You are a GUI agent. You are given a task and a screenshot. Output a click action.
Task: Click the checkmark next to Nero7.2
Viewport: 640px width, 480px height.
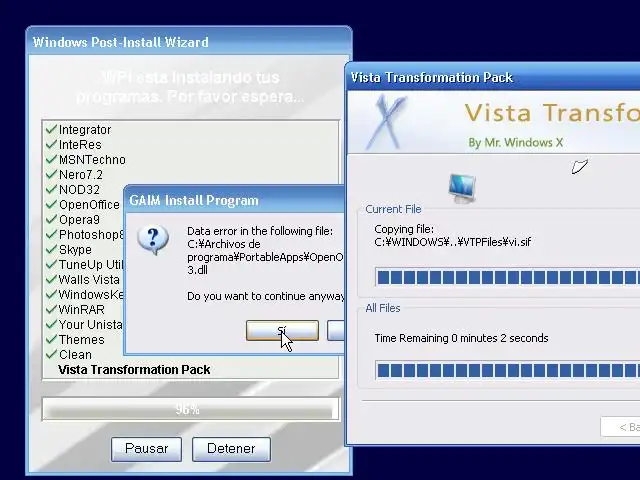coord(51,175)
